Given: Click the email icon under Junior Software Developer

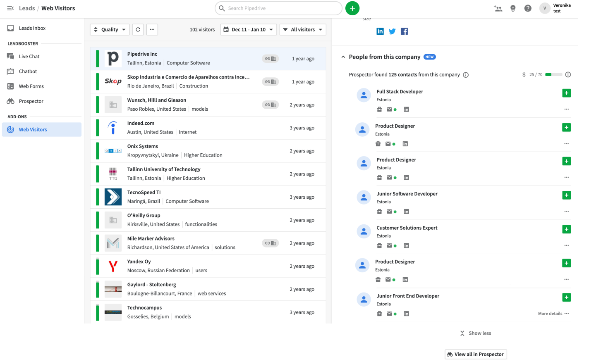Looking at the screenshot, I should click(x=389, y=212).
